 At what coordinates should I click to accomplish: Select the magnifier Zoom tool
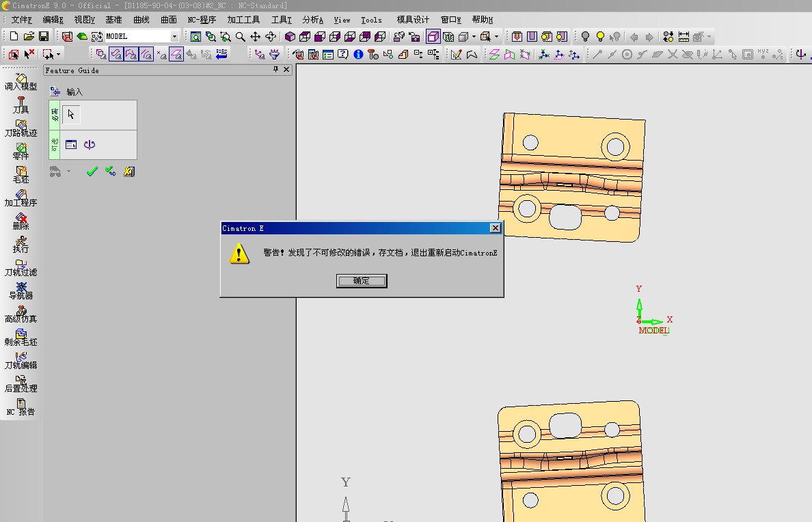click(x=241, y=37)
